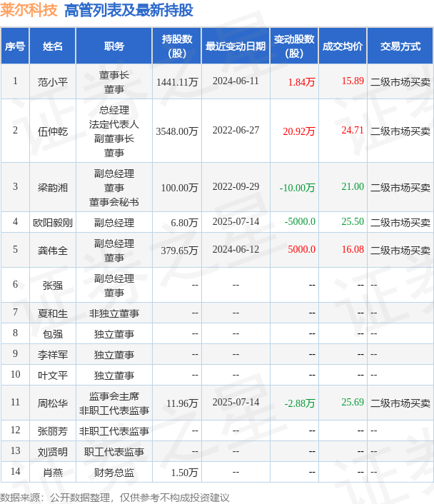The height and width of the screenshot is (504, 434).
Task: Click the holding value 1441.11万
Action: click(177, 82)
